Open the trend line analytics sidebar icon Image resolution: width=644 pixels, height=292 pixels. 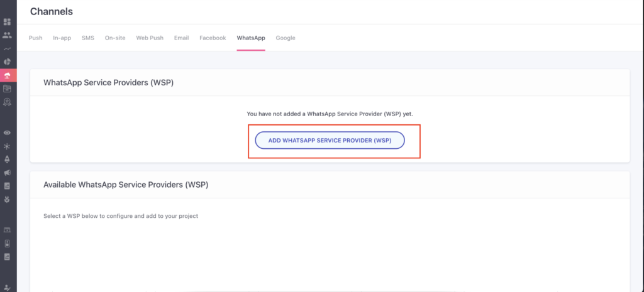(7, 49)
